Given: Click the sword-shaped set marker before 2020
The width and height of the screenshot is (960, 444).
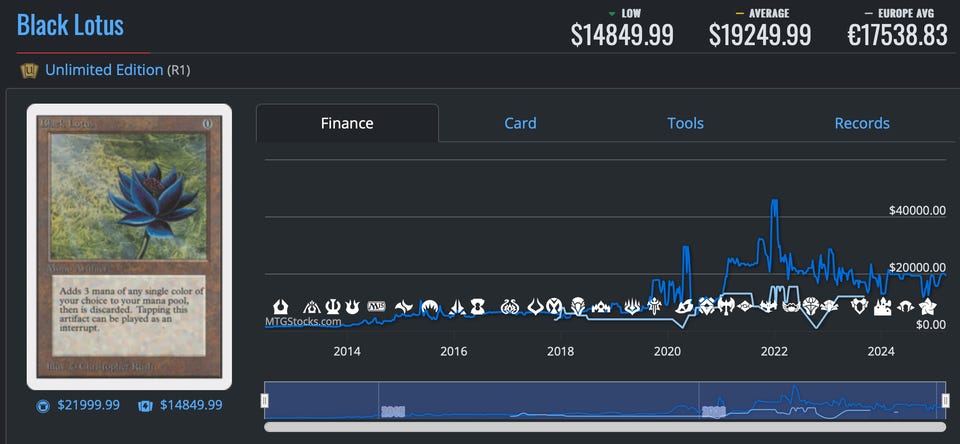Looking at the screenshot, I should pyautogui.click(x=654, y=307).
